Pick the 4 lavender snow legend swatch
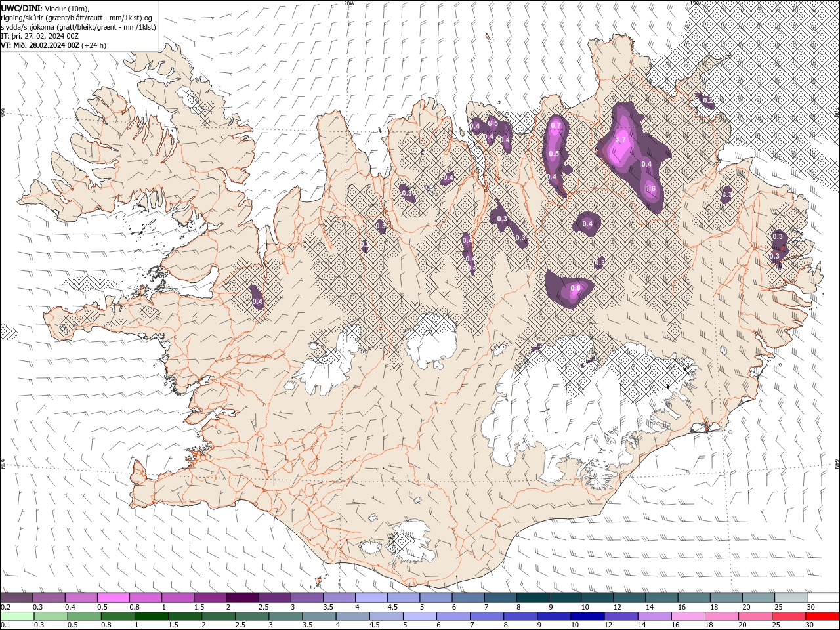Image resolution: width=840 pixels, height=630 pixels. (x=371, y=598)
